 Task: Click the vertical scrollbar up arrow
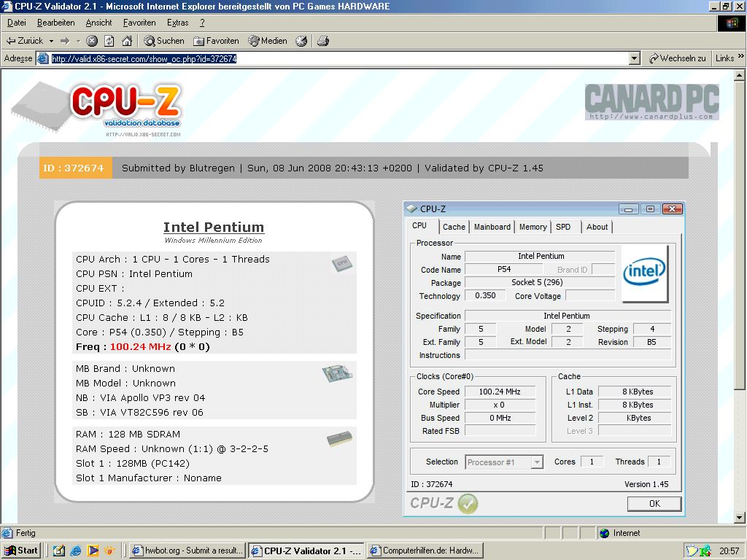tap(740, 75)
